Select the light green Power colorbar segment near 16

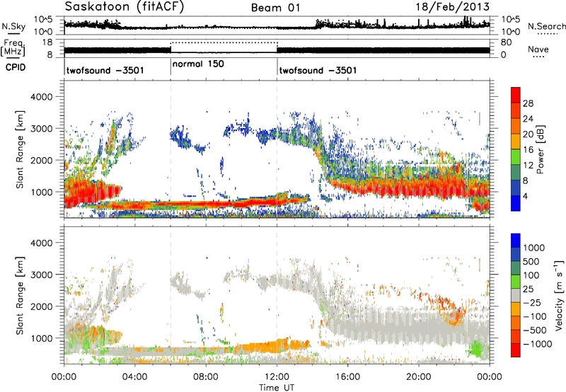pos(516,157)
